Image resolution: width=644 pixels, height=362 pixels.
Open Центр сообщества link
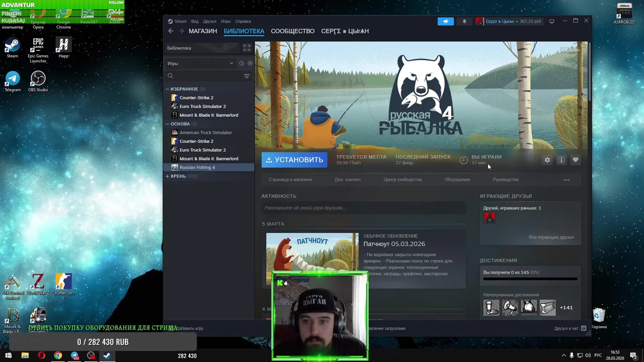tap(403, 179)
